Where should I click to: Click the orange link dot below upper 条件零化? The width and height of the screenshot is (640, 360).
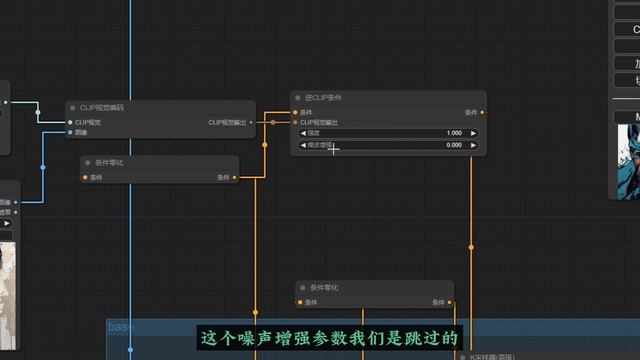[x=256, y=312]
